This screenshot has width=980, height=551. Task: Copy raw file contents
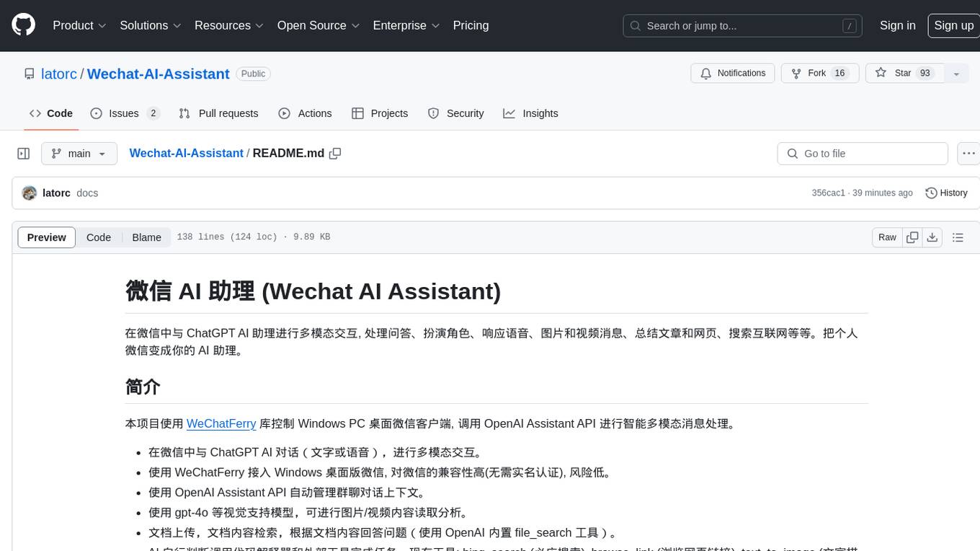[912, 237]
